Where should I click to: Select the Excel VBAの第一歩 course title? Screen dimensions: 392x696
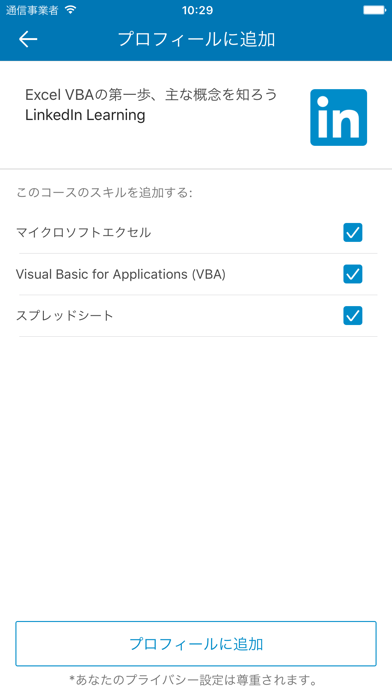[151, 95]
